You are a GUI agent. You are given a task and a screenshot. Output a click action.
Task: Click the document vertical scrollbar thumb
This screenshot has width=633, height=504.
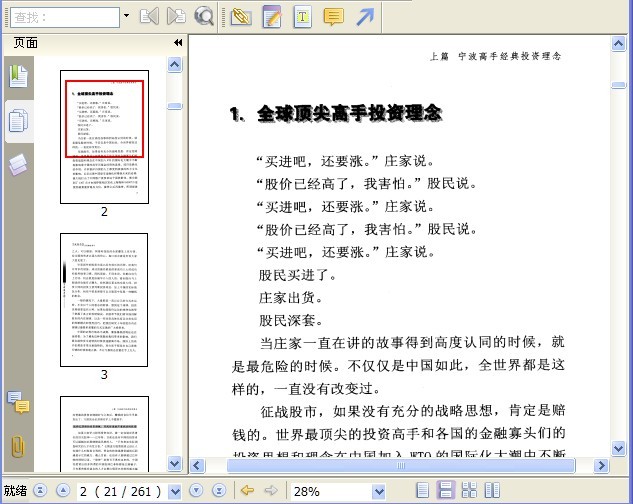pyautogui.click(x=618, y=85)
